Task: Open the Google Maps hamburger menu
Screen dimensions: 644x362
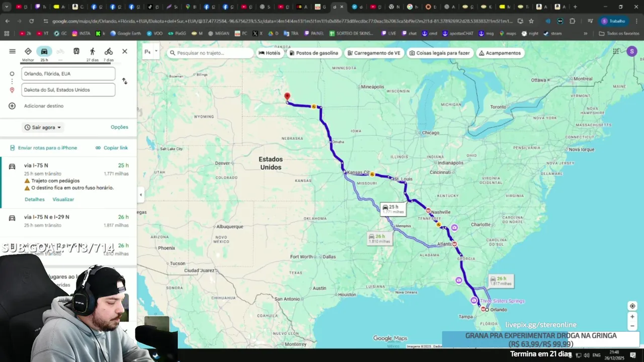Action: pos(12,51)
